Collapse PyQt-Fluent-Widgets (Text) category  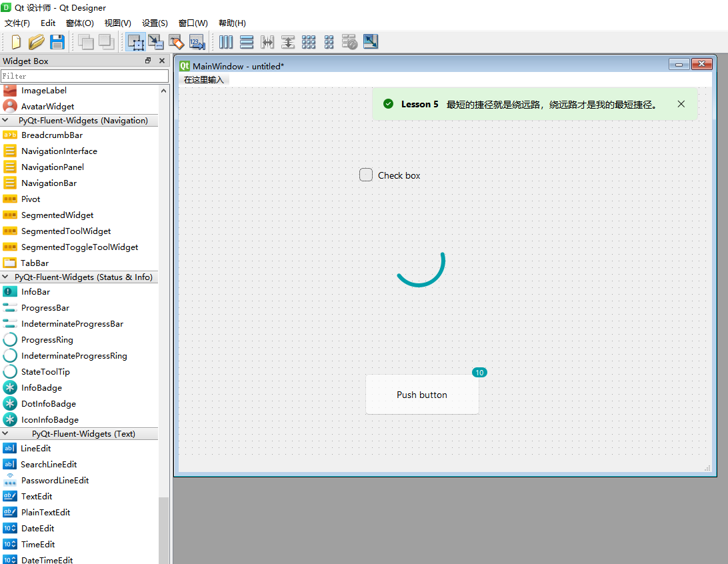click(5, 433)
